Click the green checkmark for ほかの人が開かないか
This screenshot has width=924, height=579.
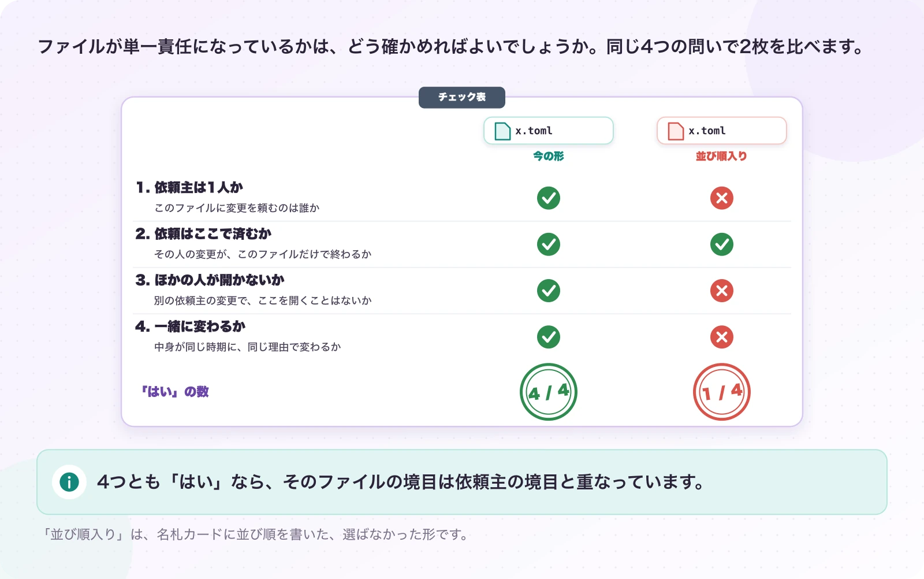[549, 291]
